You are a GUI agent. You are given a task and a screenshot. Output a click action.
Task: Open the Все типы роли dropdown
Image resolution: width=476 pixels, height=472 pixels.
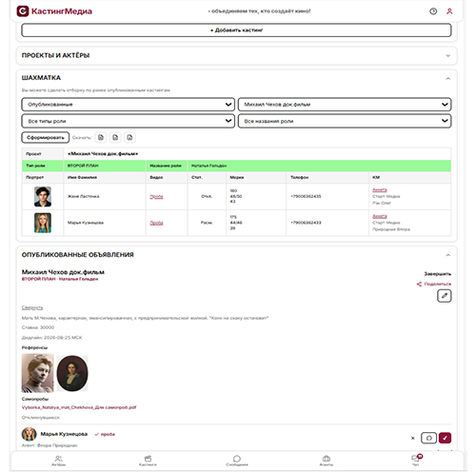(x=129, y=121)
